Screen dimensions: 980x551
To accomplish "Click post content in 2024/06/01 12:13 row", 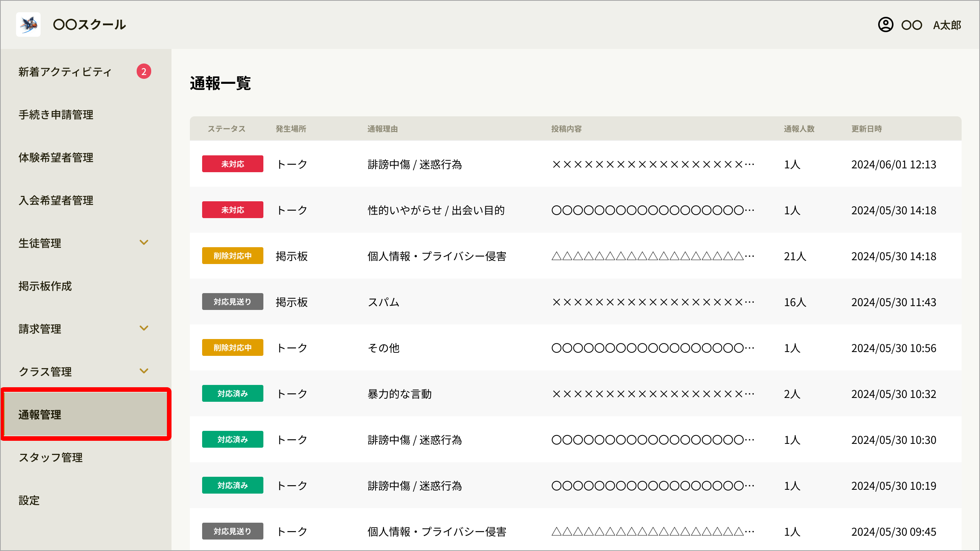I will point(653,165).
